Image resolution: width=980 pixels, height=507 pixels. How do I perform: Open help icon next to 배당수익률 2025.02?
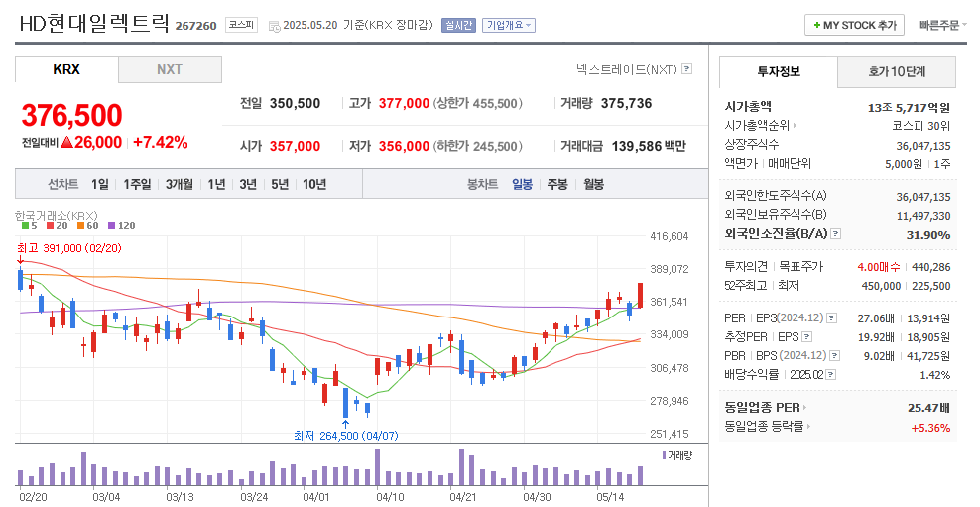830,374
